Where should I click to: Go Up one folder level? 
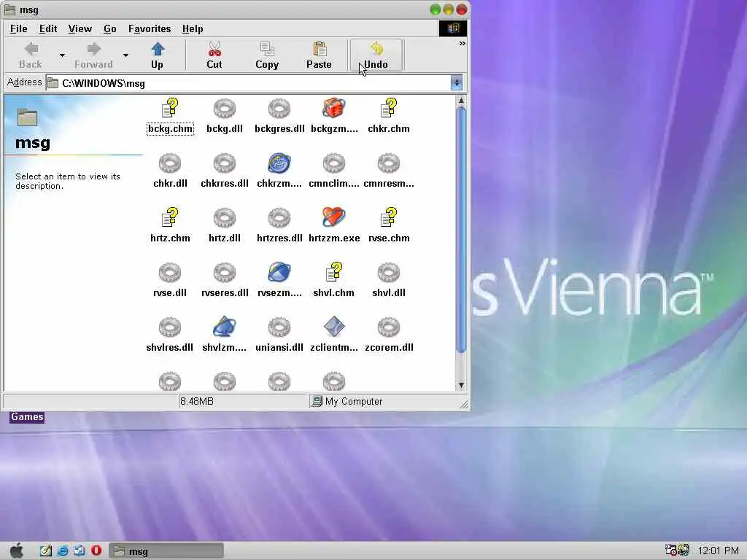coord(158,55)
